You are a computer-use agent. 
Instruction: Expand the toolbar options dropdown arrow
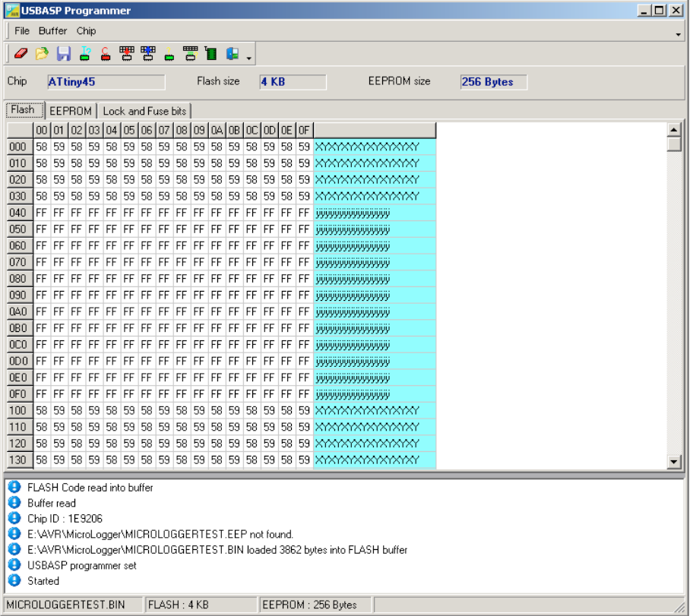(249, 58)
